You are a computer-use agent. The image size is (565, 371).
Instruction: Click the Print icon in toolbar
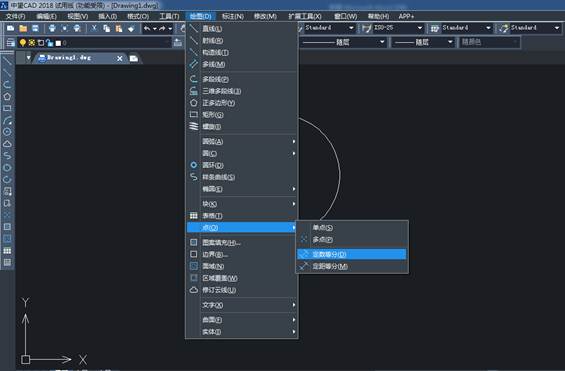pos(52,28)
